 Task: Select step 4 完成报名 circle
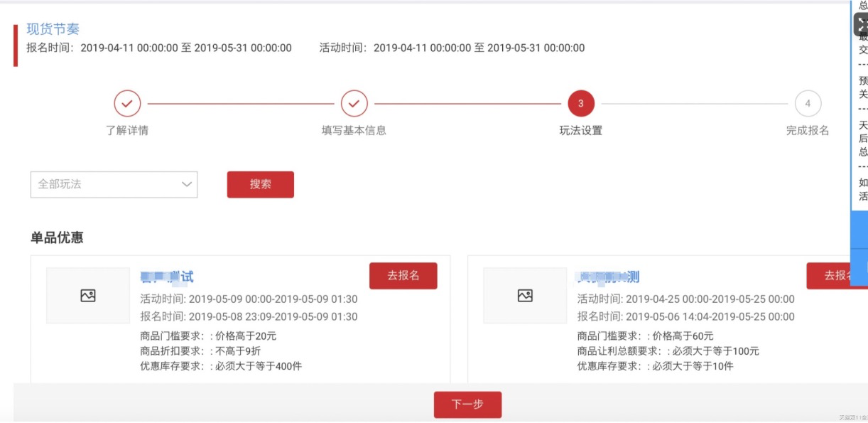click(808, 104)
